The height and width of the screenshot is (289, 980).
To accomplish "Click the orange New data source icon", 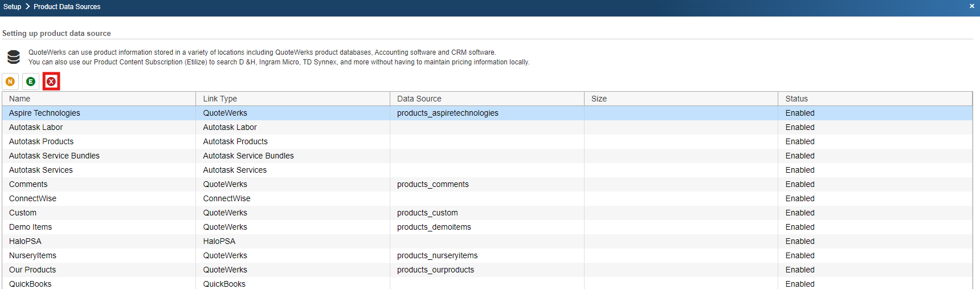I will click(x=10, y=82).
